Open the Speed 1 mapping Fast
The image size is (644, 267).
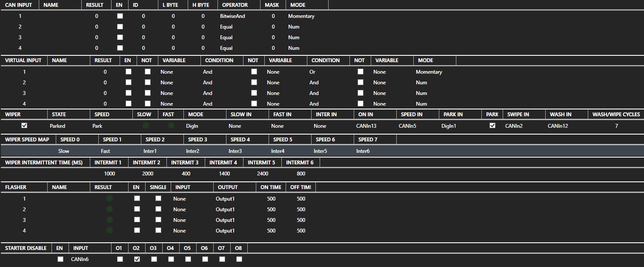click(106, 151)
